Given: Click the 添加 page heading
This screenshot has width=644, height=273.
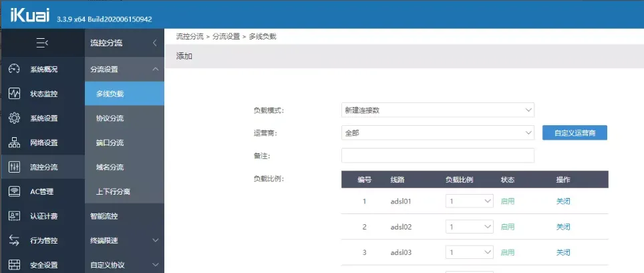Looking at the screenshot, I should [184, 56].
